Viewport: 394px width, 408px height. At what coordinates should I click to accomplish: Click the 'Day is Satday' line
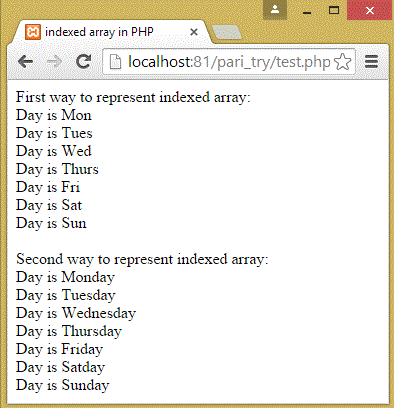pyautogui.click(x=60, y=367)
